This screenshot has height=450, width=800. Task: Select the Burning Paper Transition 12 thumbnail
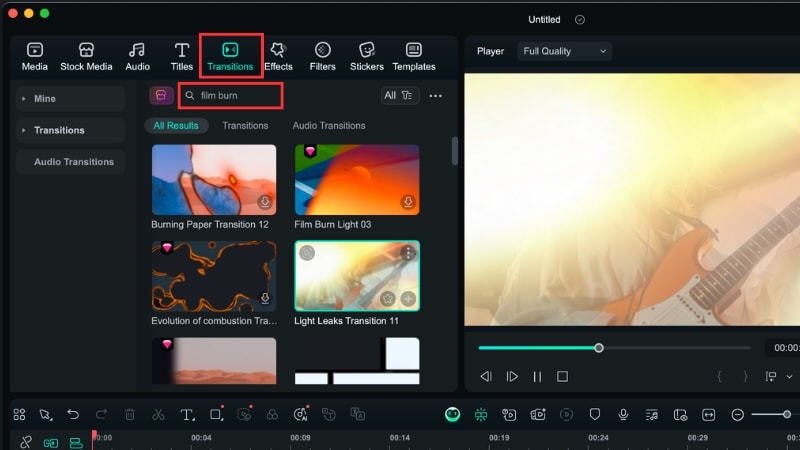coord(214,180)
